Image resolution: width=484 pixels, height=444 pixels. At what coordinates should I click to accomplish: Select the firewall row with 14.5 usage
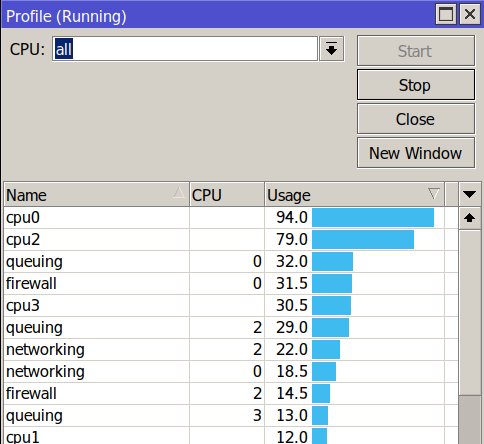click(231, 394)
